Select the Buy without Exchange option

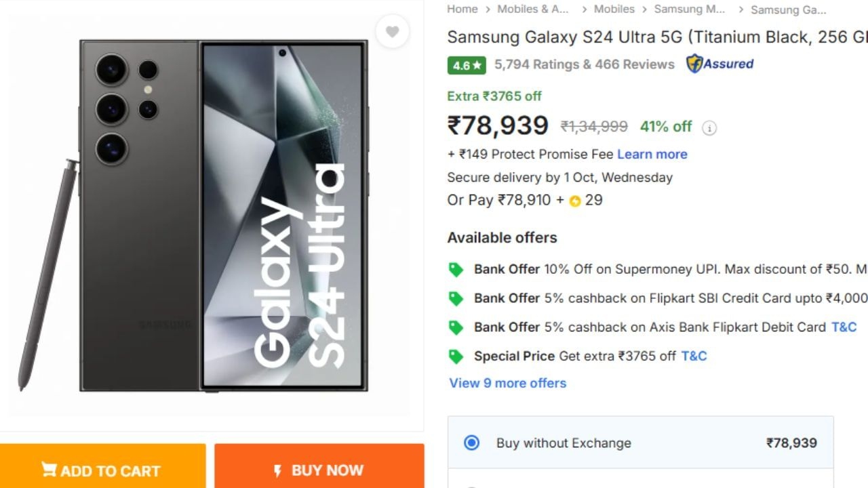pyautogui.click(x=471, y=443)
